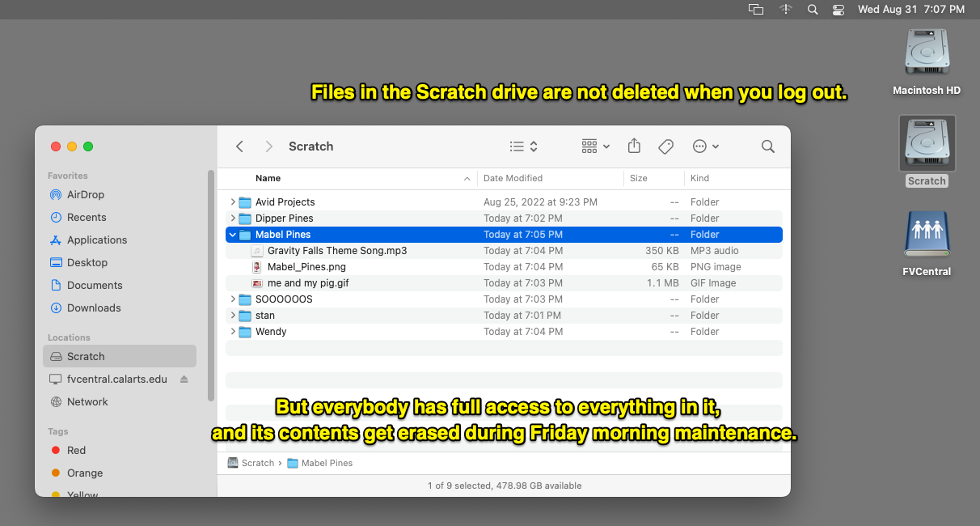
Task: Eject fvcentral.calarts.edu using the eject icon
Action: (x=184, y=380)
